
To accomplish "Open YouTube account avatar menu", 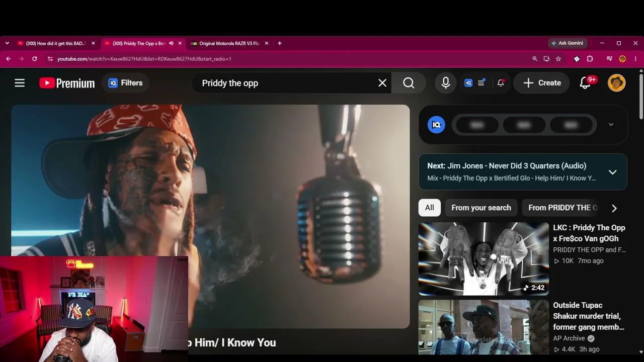I will pos(616,83).
